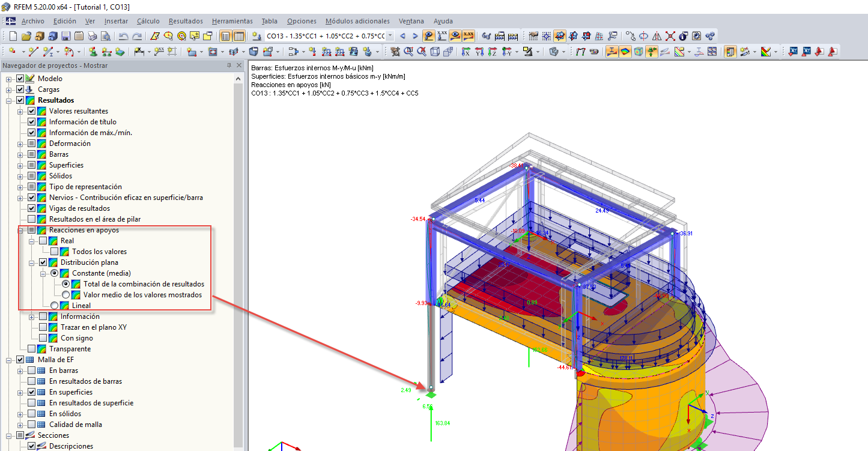Image resolution: width=868 pixels, height=451 pixels.
Task: Set the view in Z direction
Action: (x=493, y=52)
